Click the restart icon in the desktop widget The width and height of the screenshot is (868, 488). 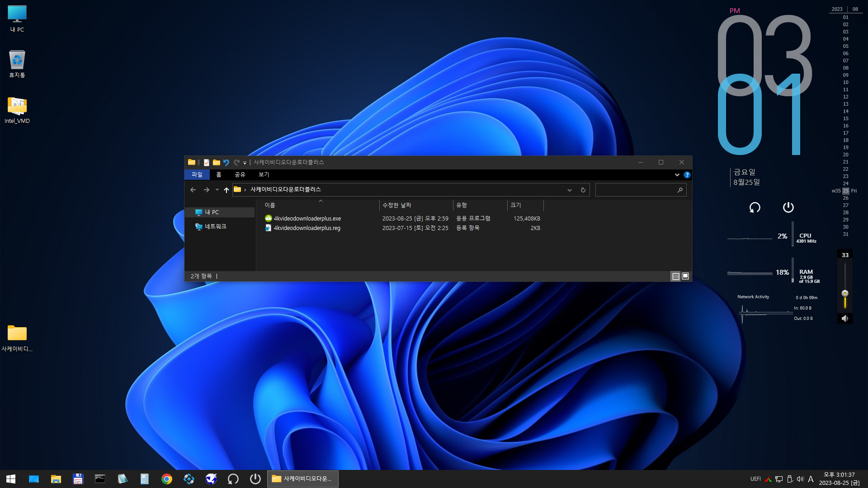point(755,207)
